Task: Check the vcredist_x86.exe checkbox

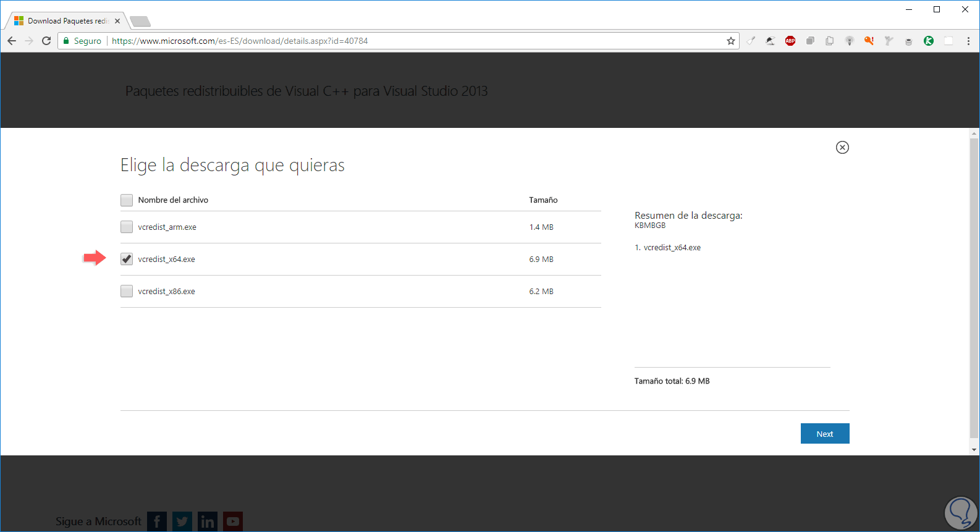Action: click(127, 291)
